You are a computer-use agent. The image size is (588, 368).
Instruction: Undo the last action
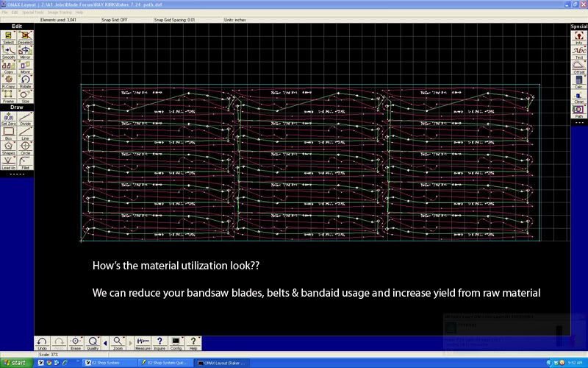(42, 343)
